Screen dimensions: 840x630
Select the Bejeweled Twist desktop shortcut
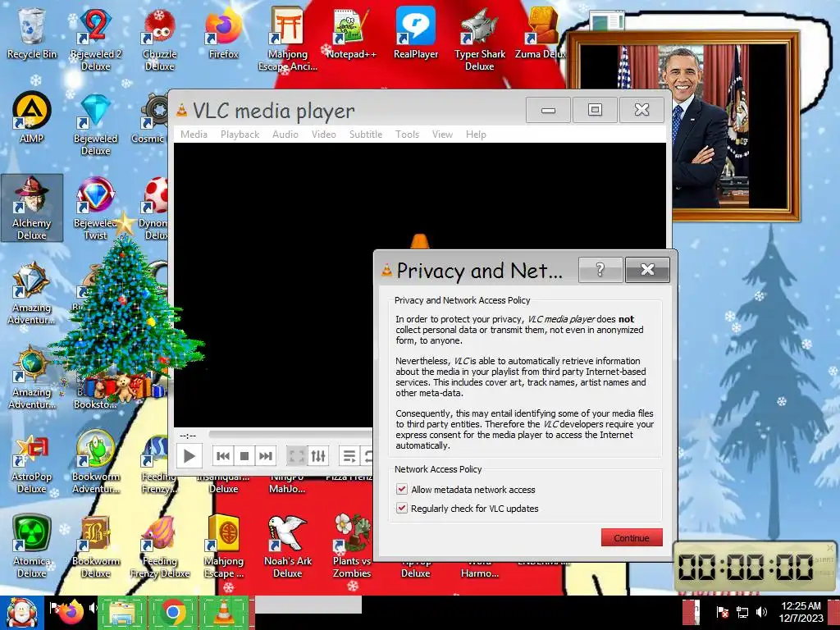point(95,208)
